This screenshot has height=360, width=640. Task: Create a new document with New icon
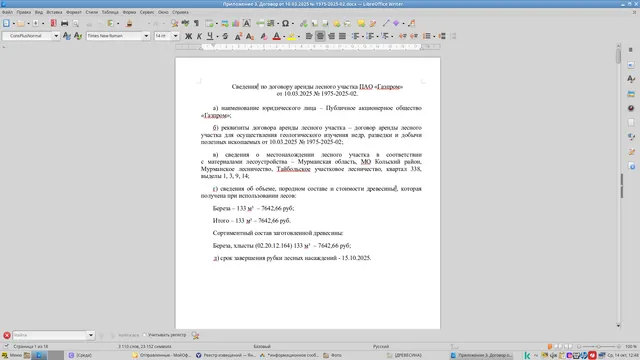point(6,23)
